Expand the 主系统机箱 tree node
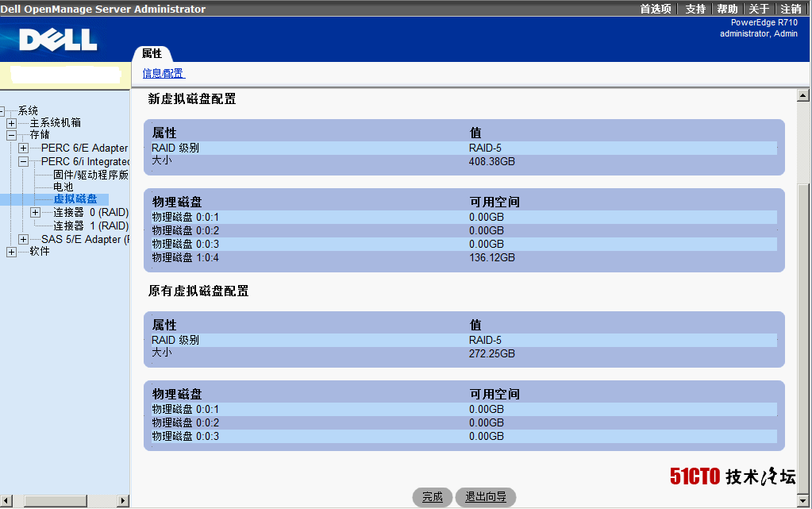Image resolution: width=812 pixels, height=509 pixels. pyautogui.click(x=11, y=123)
